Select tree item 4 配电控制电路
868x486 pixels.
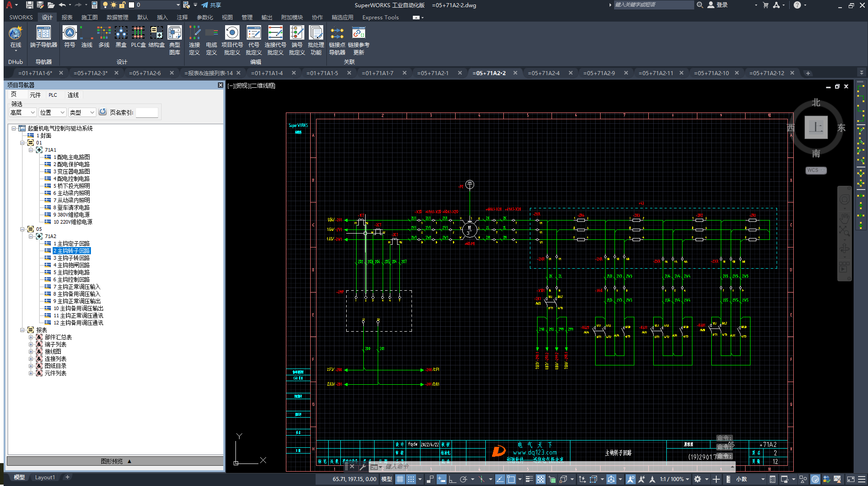(72, 179)
